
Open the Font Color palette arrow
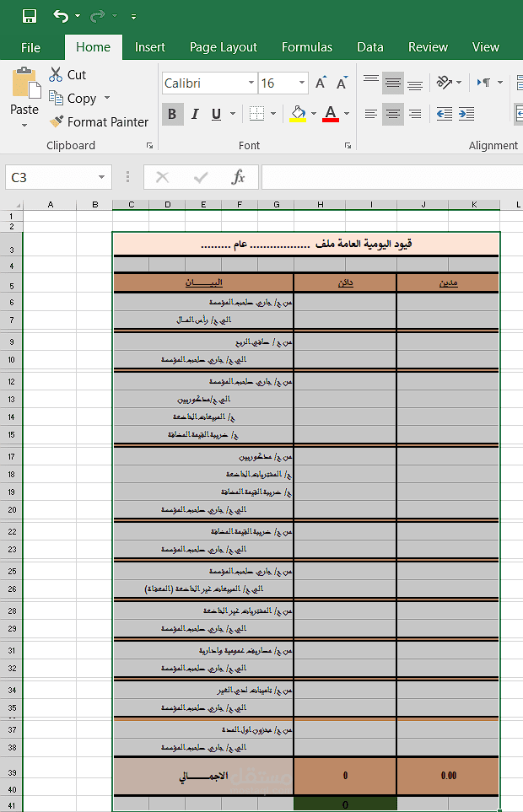347,114
